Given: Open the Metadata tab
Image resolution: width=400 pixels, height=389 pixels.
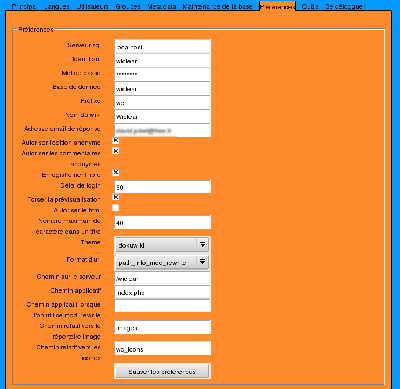Looking at the screenshot, I should (x=162, y=6).
